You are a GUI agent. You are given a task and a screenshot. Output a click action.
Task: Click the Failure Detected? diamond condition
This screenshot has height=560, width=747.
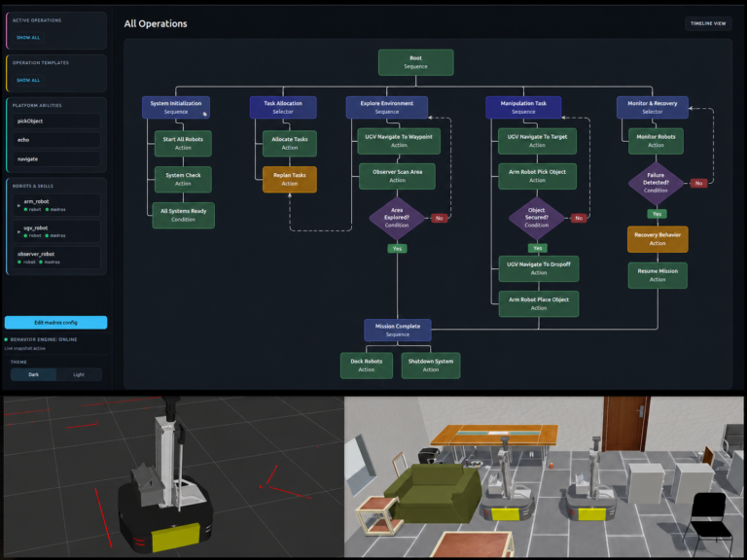[656, 183]
